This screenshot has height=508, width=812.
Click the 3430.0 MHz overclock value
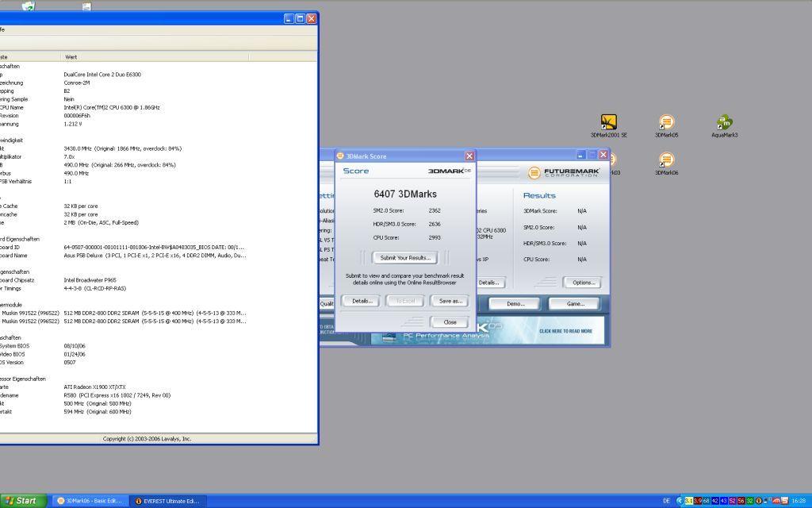coord(123,148)
